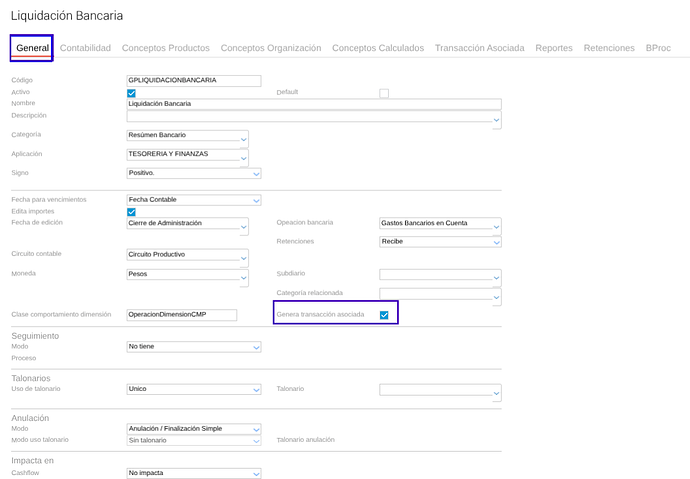This screenshot has width=690, height=479.
Task: Expand the Circuito contable dropdown
Action: [188, 255]
